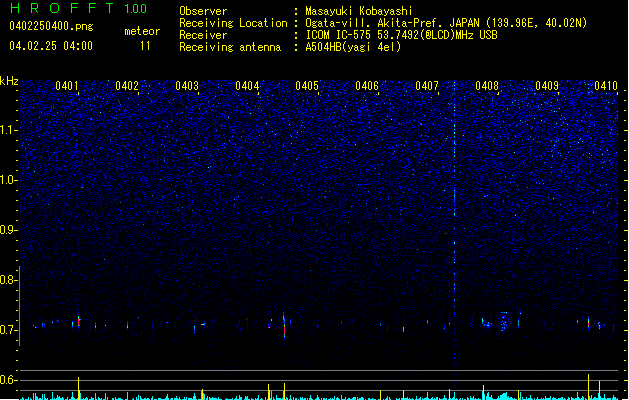Click the 0404 time marker
The height and width of the screenshot is (400, 629).
pos(247,86)
